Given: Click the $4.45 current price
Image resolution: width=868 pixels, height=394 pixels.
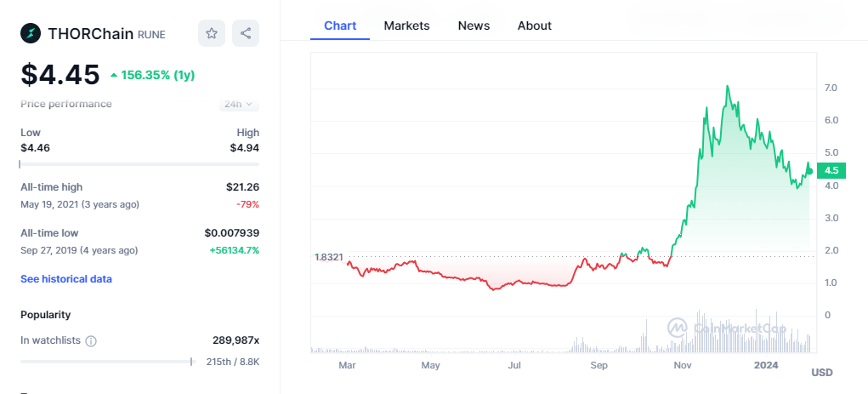Looking at the screenshot, I should (x=60, y=74).
